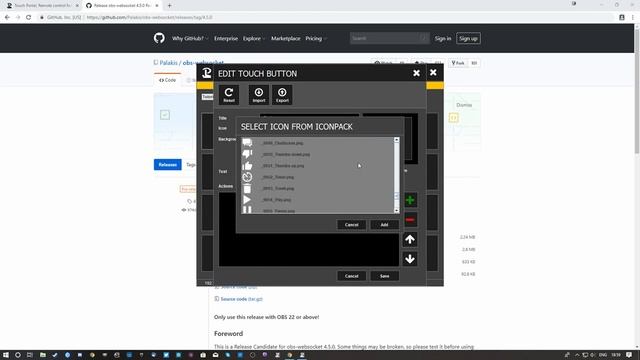The image size is (640, 360).
Task: Open the Pricing dropdown menu
Action: [316, 38]
